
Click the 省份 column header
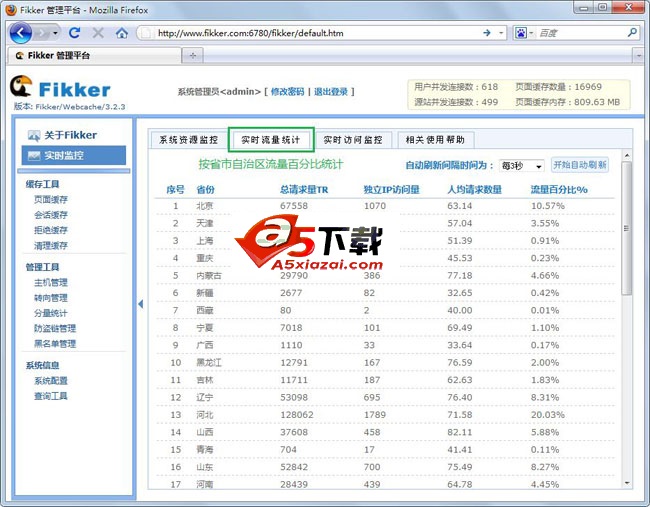pyautogui.click(x=205, y=190)
